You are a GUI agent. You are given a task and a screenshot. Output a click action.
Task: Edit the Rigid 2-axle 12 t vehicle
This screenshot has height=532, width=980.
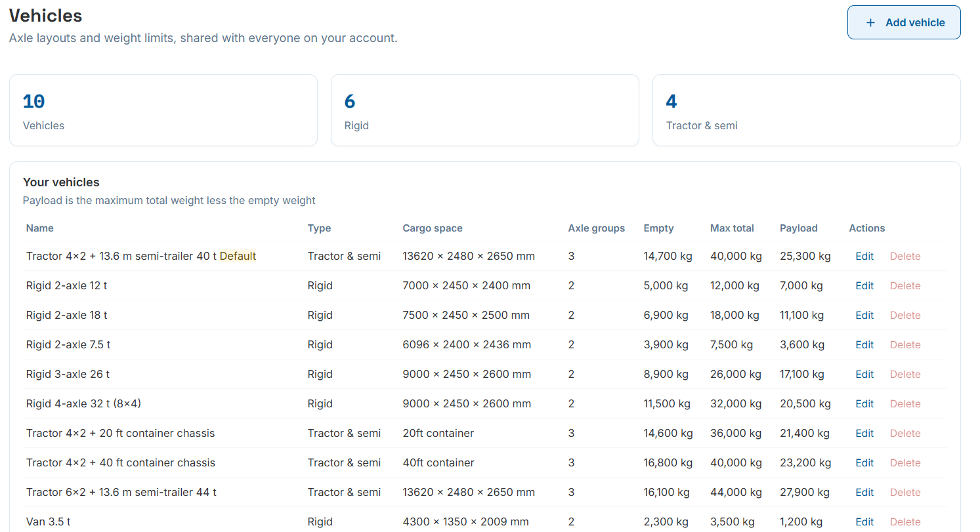click(864, 286)
